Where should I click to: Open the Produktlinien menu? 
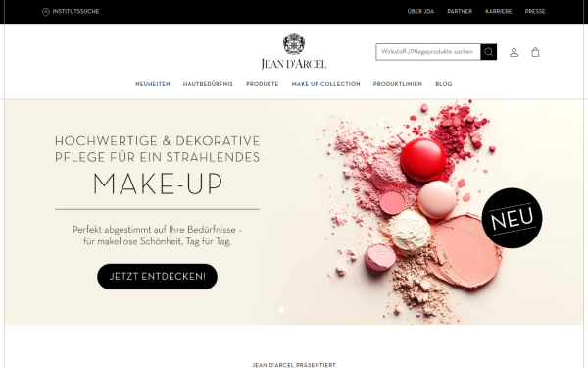pyautogui.click(x=398, y=84)
